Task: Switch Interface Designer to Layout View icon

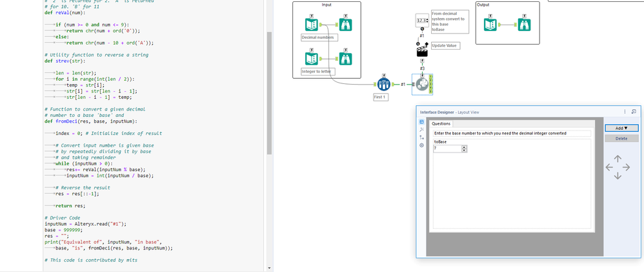Action: [x=421, y=122]
